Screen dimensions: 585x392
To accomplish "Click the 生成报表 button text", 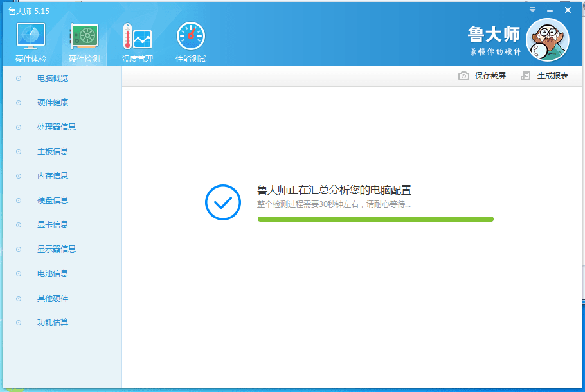I will (x=553, y=76).
